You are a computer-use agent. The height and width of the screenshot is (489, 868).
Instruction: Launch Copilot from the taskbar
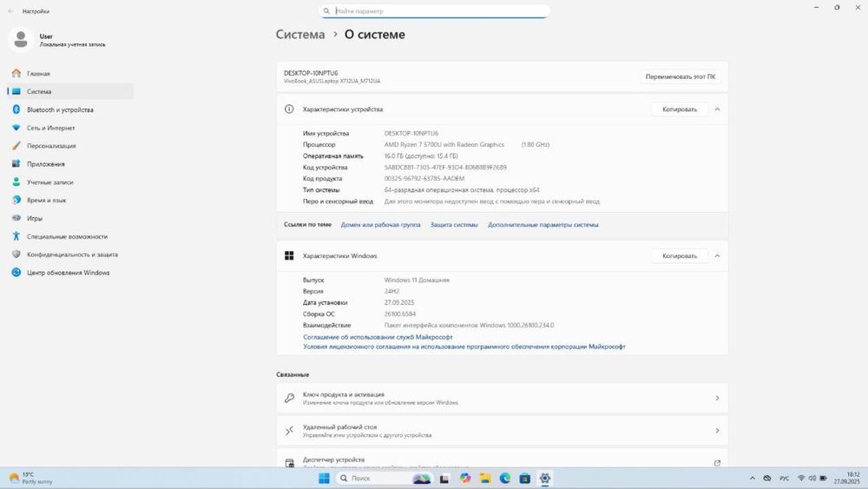pos(465,479)
